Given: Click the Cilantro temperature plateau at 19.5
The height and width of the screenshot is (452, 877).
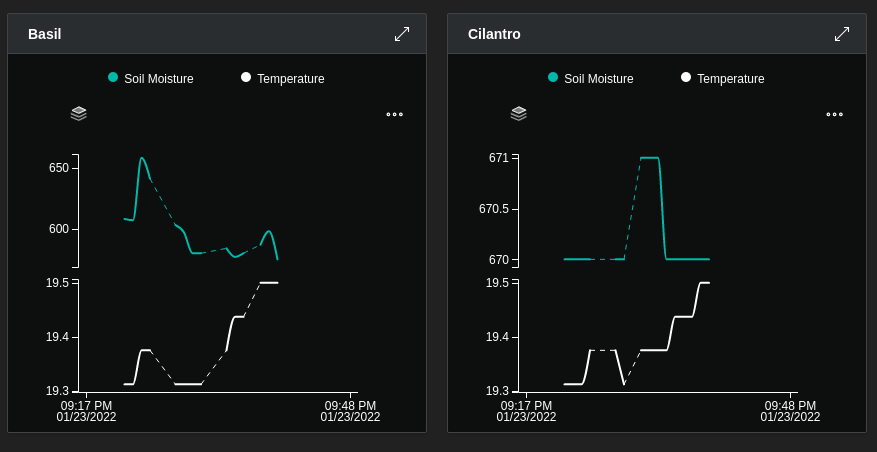Looking at the screenshot, I should point(705,282).
